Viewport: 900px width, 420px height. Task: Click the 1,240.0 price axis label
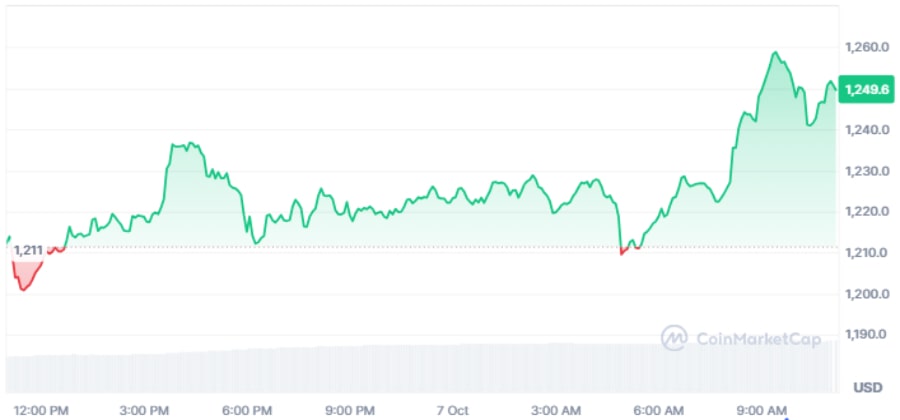(867, 130)
